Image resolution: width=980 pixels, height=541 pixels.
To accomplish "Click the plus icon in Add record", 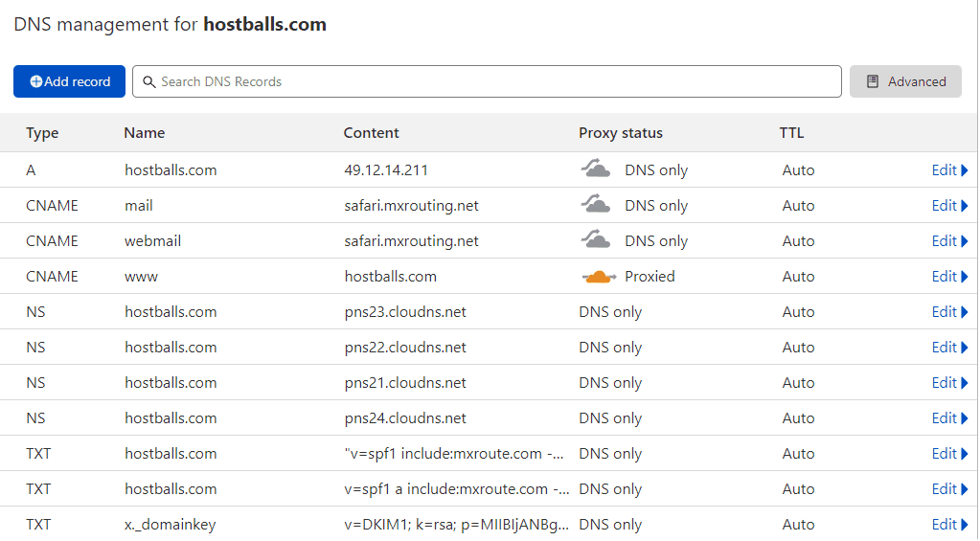I will [x=36, y=82].
